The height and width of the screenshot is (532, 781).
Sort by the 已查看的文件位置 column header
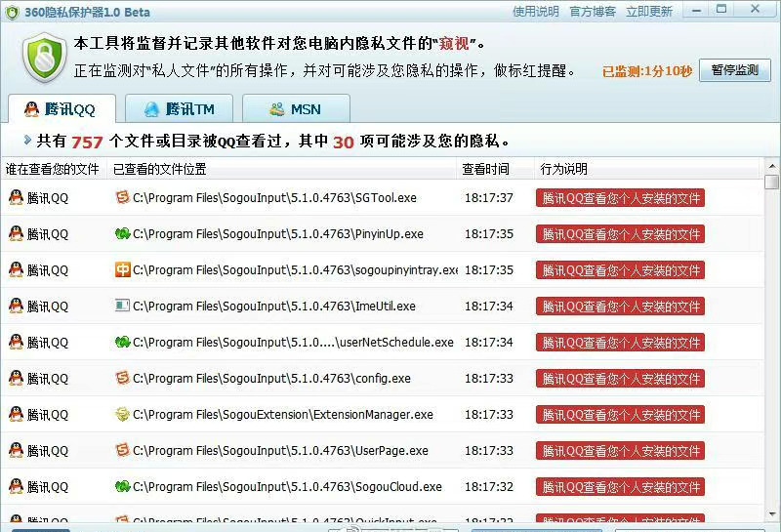point(281,169)
